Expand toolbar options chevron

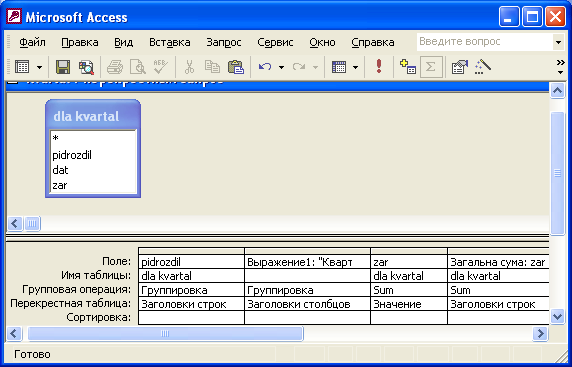(561, 67)
